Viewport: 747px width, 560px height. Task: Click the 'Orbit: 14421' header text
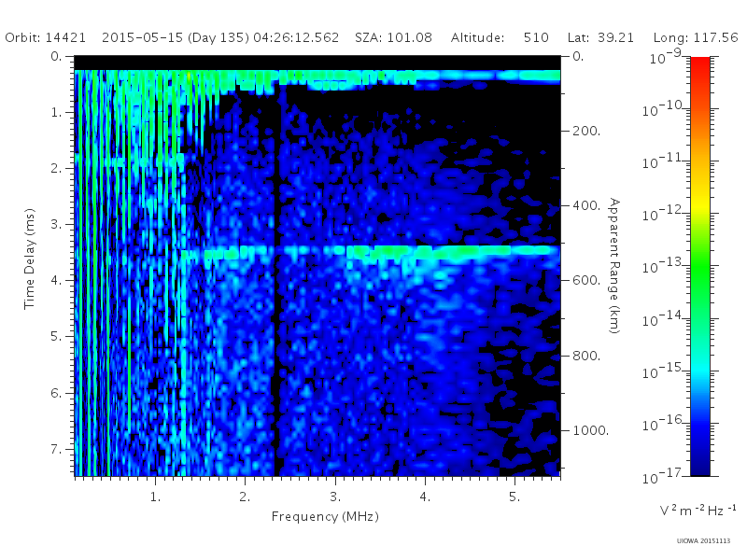coord(45,37)
